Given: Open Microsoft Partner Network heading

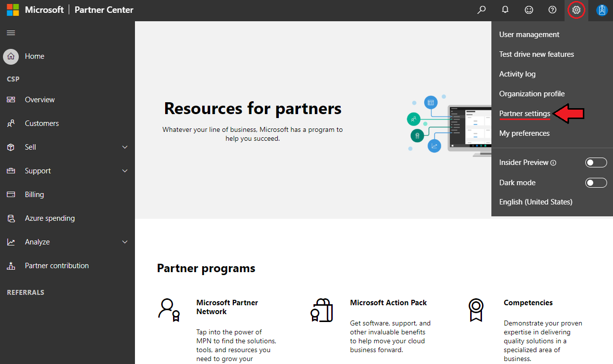Looking at the screenshot, I should pyautogui.click(x=227, y=307).
